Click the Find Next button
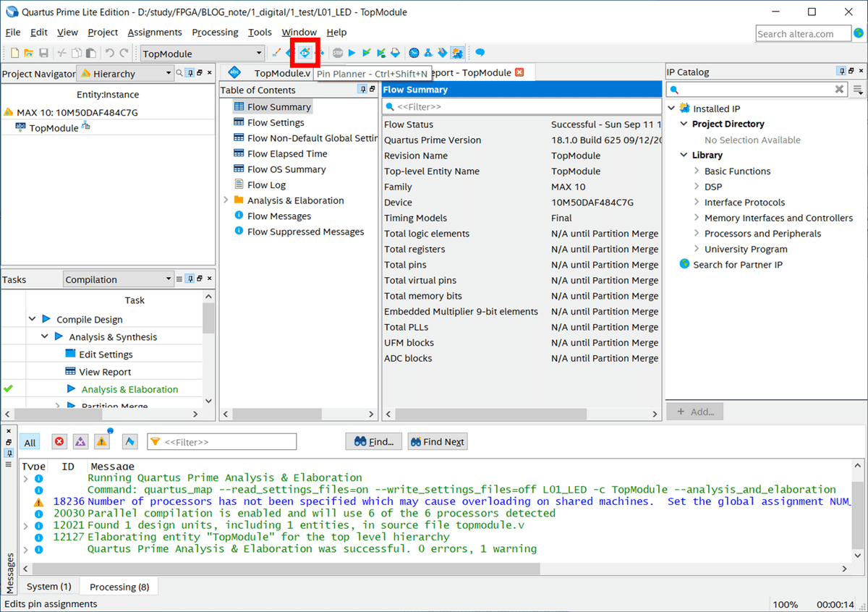The image size is (868, 612). click(437, 442)
